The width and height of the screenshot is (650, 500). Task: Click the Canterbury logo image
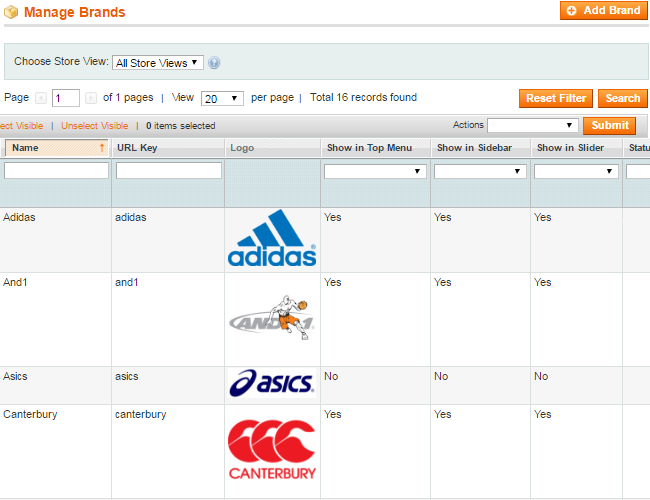click(272, 450)
